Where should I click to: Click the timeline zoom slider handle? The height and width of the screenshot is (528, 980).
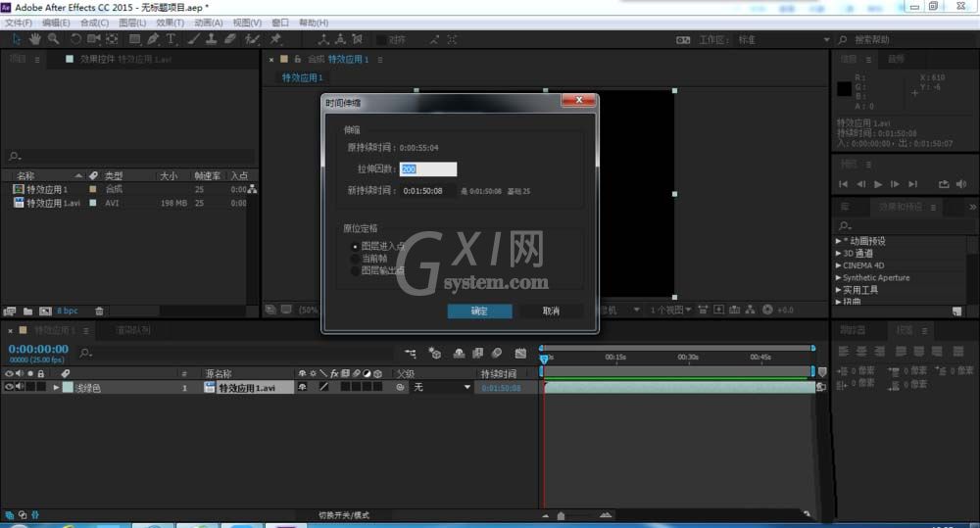pyautogui.click(x=561, y=516)
